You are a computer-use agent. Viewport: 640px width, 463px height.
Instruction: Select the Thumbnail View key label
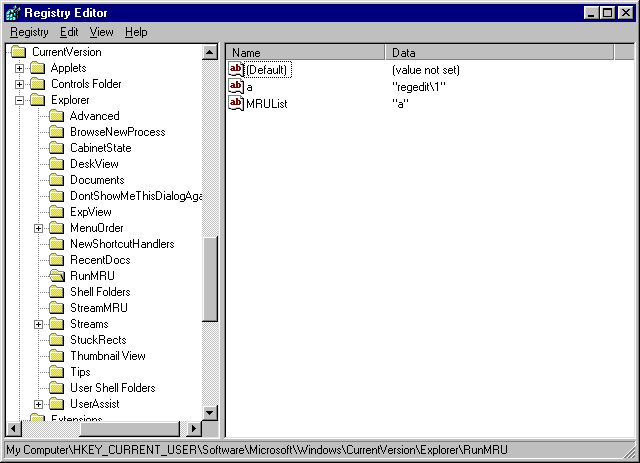pos(108,356)
